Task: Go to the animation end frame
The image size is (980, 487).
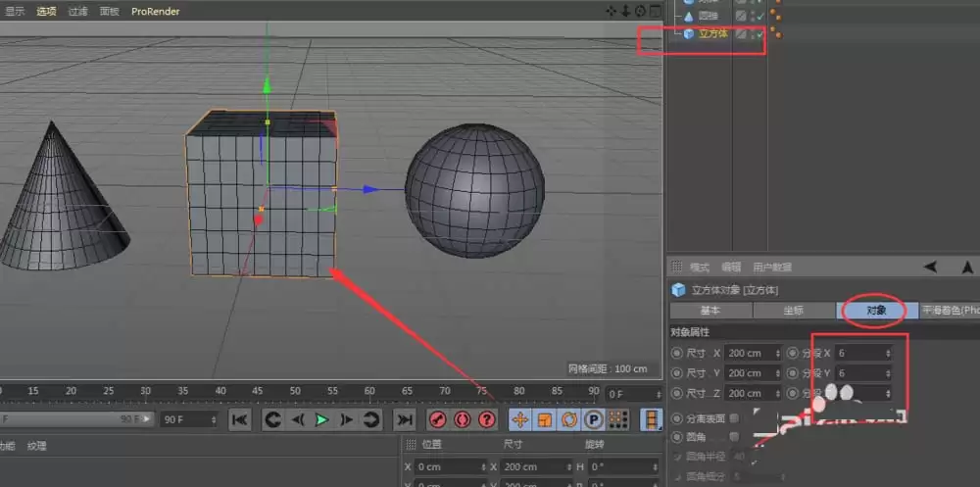Action: click(404, 419)
